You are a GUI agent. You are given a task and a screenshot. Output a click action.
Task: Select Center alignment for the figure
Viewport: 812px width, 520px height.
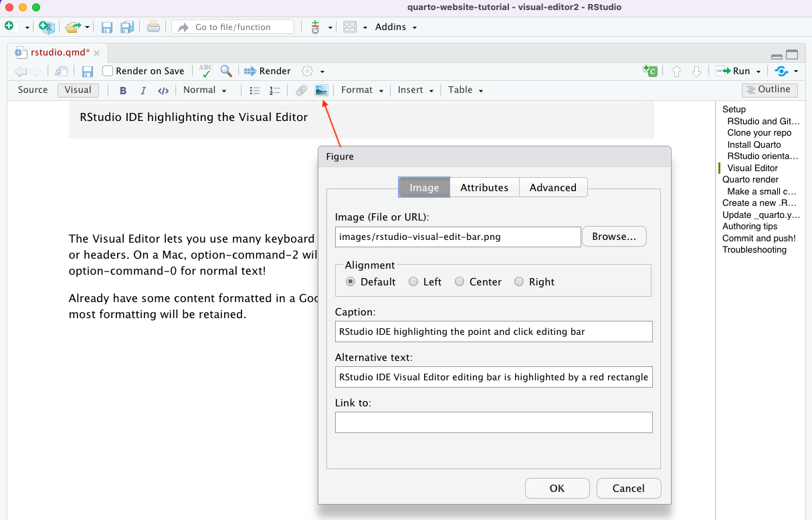(x=460, y=281)
